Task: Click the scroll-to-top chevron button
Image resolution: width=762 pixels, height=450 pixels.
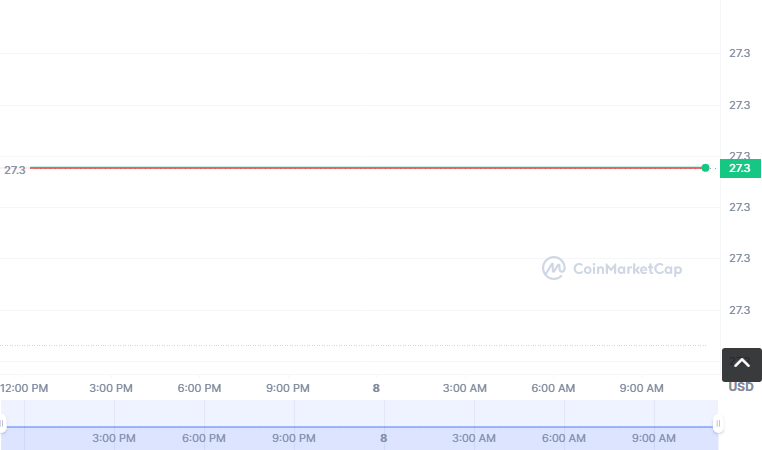Action: [x=741, y=364]
